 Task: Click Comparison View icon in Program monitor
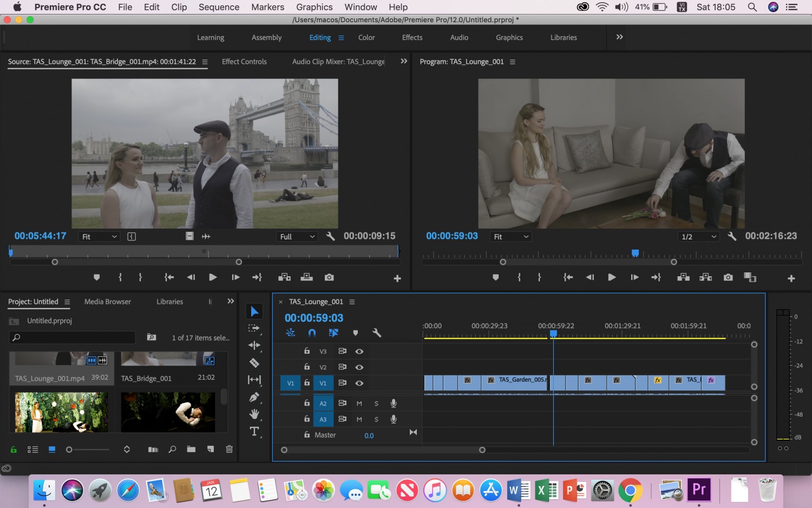click(x=750, y=277)
